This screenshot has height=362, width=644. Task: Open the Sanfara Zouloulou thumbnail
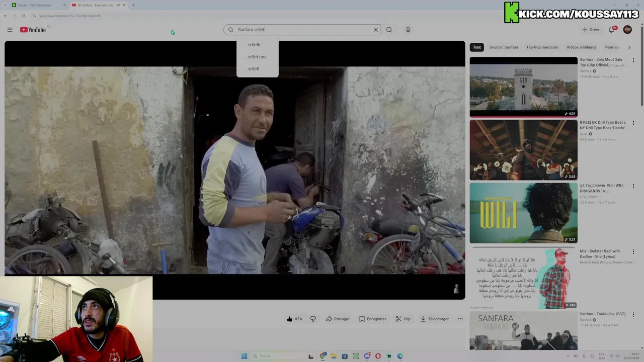click(523, 330)
